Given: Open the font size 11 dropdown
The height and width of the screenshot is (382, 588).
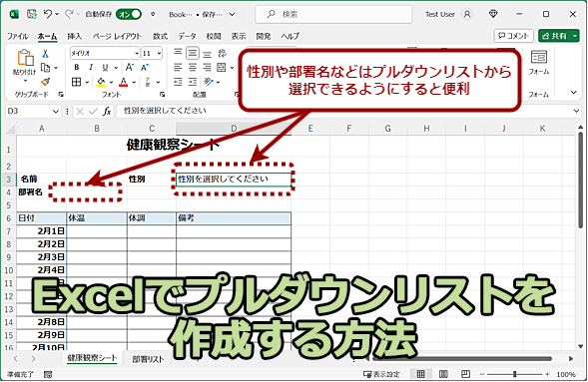Looking at the screenshot, I should click(160, 54).
